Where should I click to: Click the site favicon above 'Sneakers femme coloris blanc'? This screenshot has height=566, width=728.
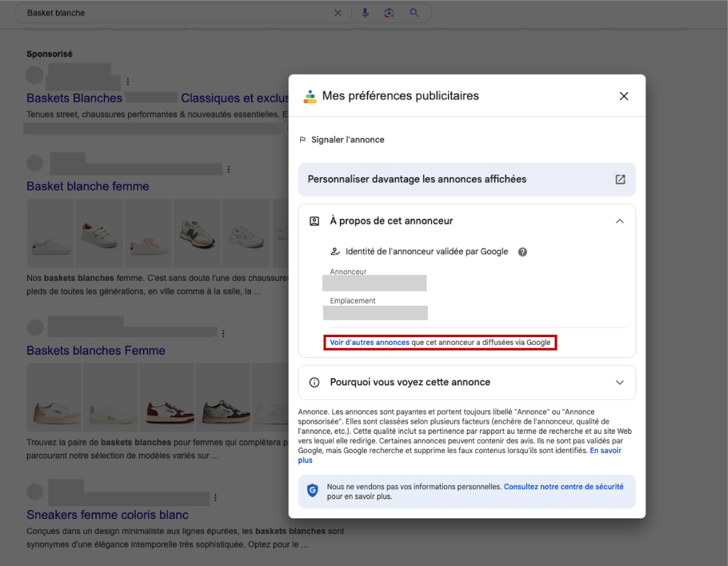(x=35, y=492)
